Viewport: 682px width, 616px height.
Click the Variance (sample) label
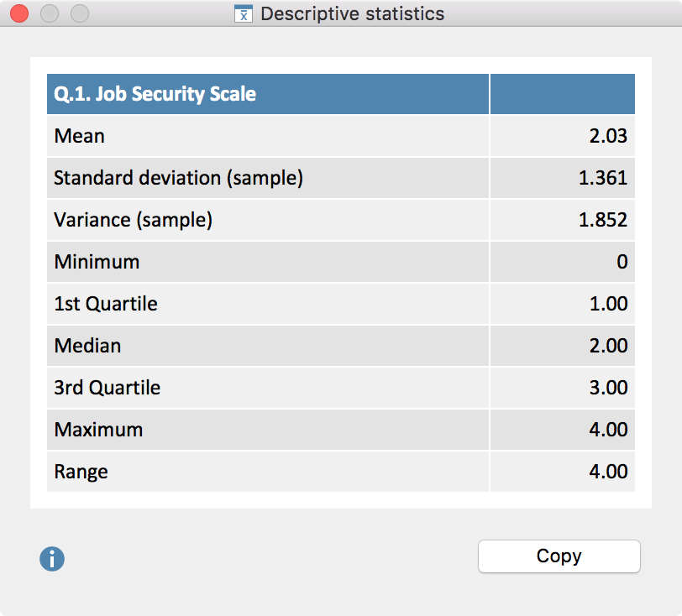coord(133,220)
